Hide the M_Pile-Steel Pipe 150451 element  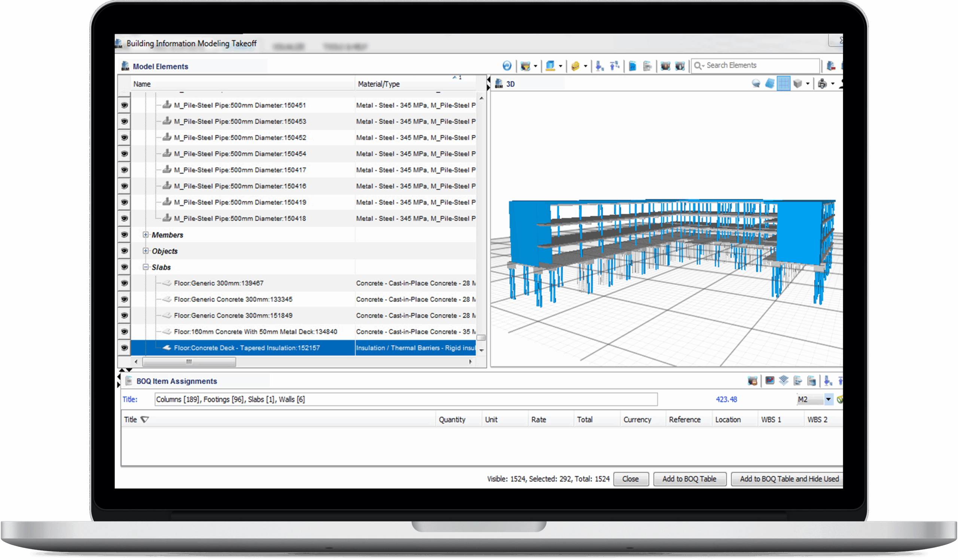click(x=124, y=105)
